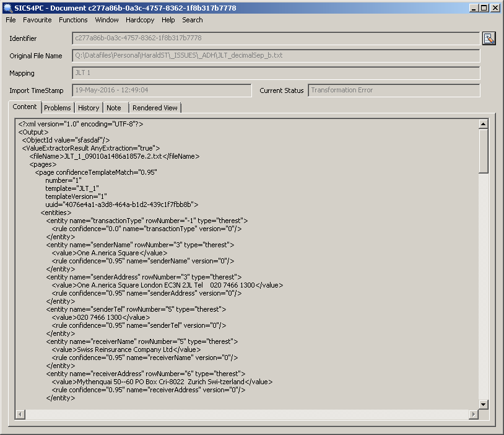The height and width of the screenshot is (435, 504).
Task: Click the horizontal scrollbar right arrow
Action: pos(474,414)
